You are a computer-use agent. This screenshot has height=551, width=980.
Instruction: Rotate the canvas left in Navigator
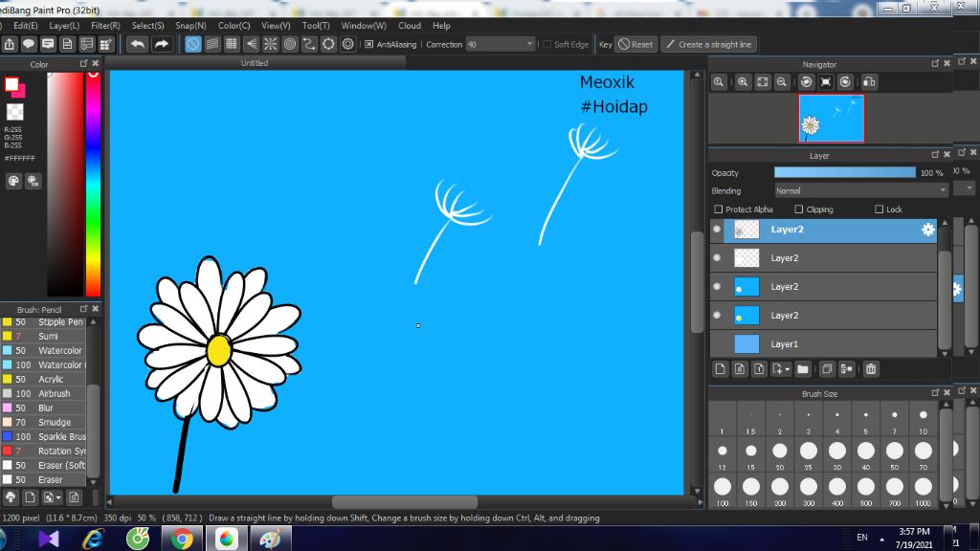806,82
